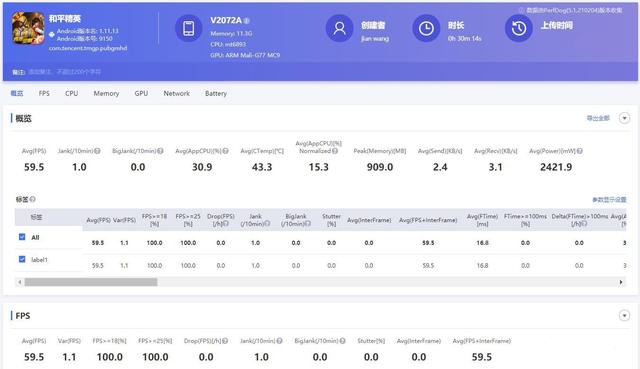Collapse the 概览 section with its arrow
The height and width of the screenshot is (369, 640).
pos(624,118)
